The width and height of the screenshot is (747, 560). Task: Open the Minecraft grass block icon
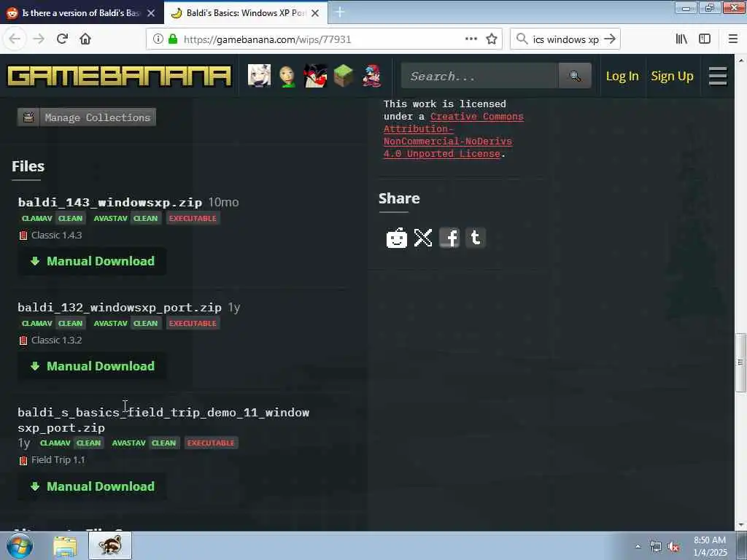(344, 76)
